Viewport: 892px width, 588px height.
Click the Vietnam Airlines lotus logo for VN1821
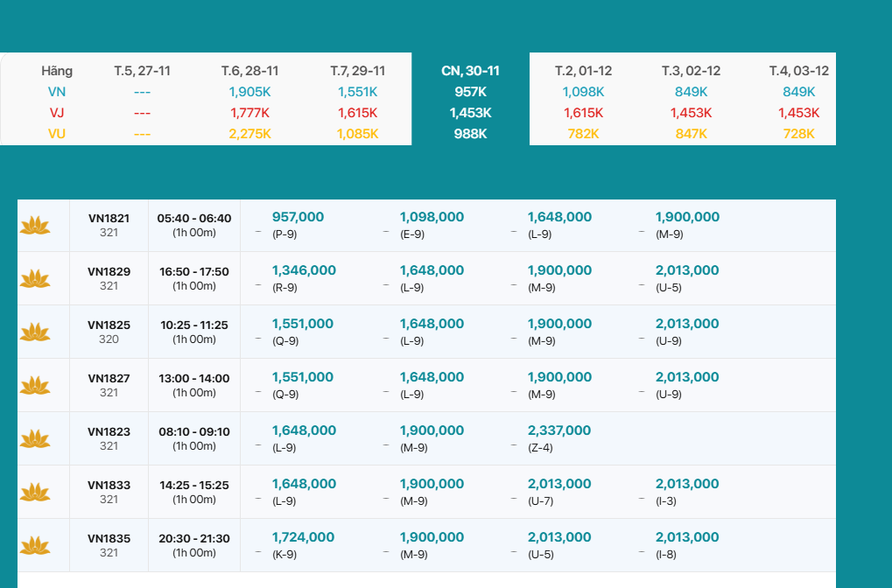[35, 226]
